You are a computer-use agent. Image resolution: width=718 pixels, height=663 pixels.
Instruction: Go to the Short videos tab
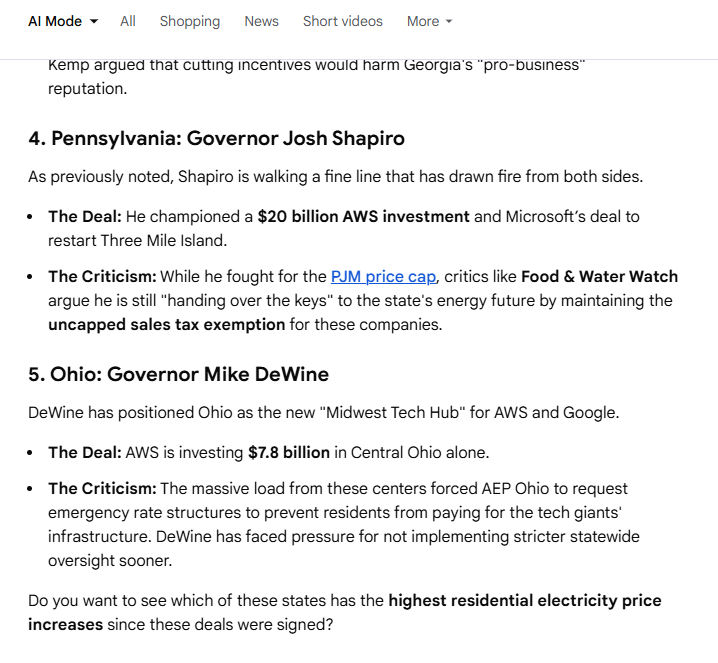point(343,21)
